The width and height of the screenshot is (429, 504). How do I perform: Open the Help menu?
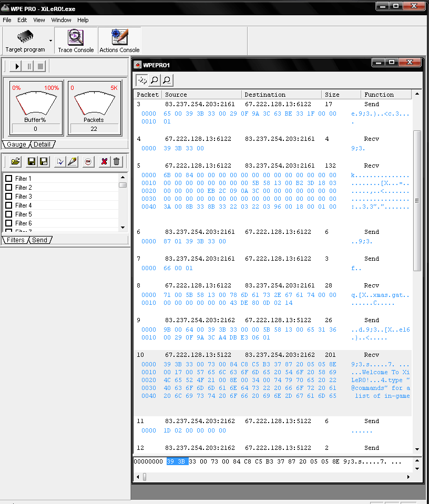(83, 20)
